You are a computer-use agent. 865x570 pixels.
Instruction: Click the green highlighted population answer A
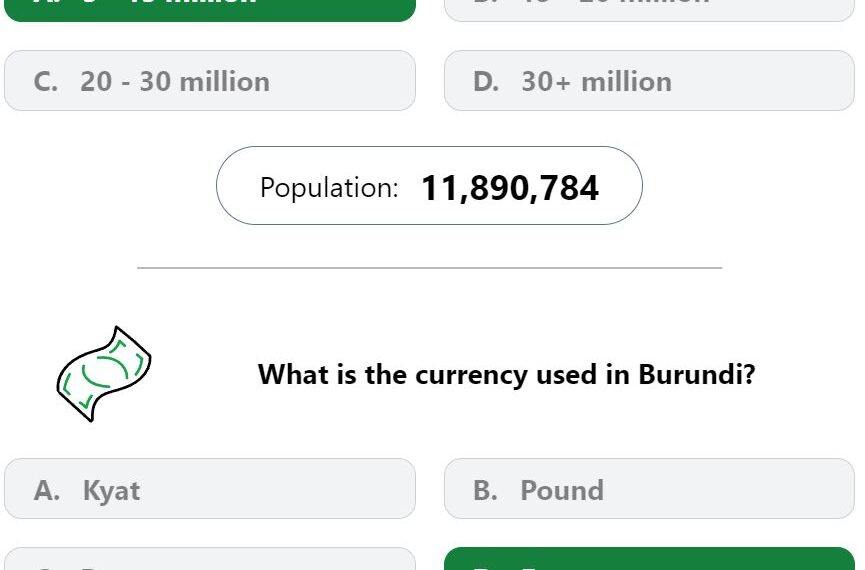point(210,10)
